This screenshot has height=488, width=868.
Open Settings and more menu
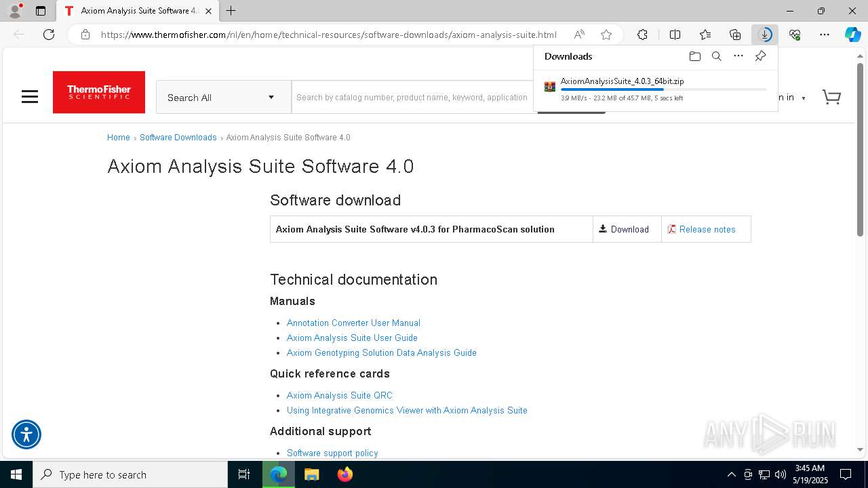coord(825,35)
